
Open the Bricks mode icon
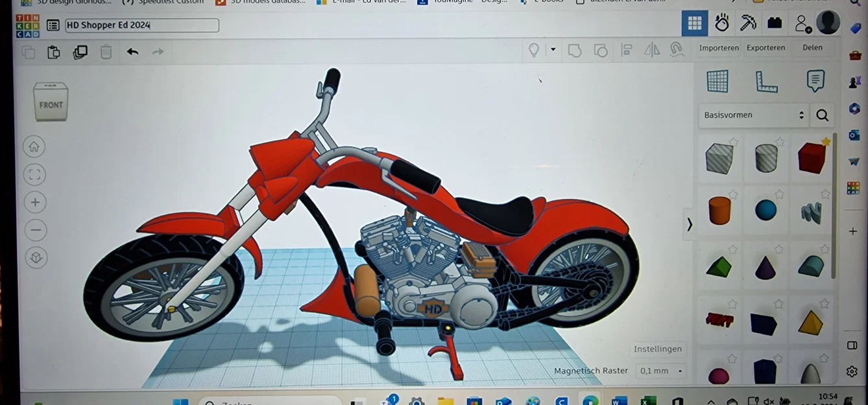tap(774, 23)
